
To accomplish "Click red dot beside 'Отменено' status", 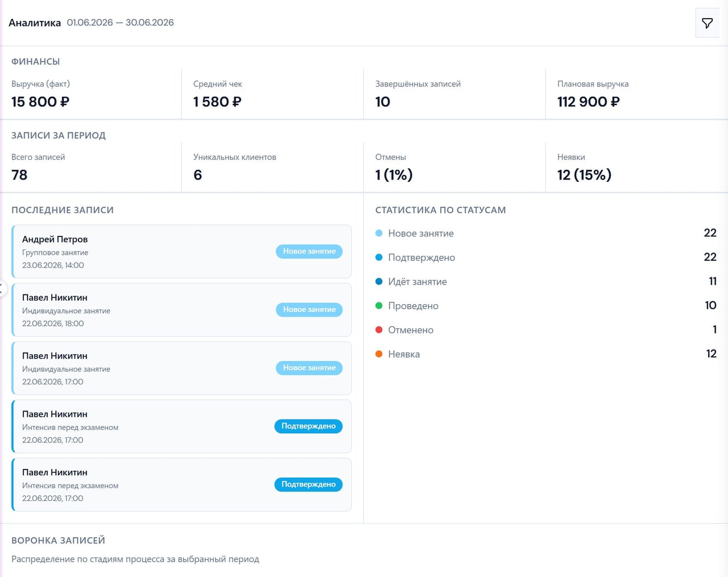I will click(379, 330).
